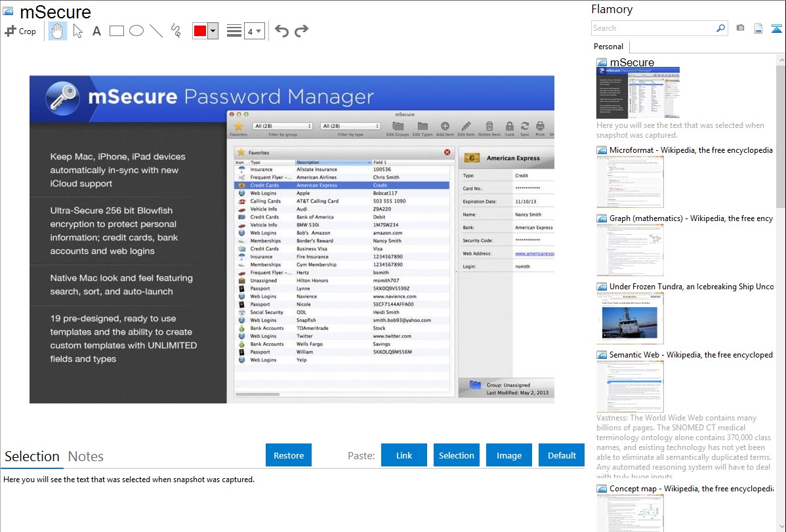Viewport: 786px width, 532px height.
Task: Click 'Graph (mathematics) - Wikipedia' title
Action: [x=691, y=218]
